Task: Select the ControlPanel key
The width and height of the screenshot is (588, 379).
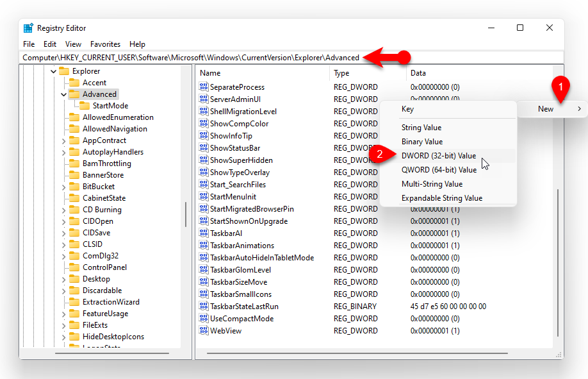Action: [x=104, y=267]
